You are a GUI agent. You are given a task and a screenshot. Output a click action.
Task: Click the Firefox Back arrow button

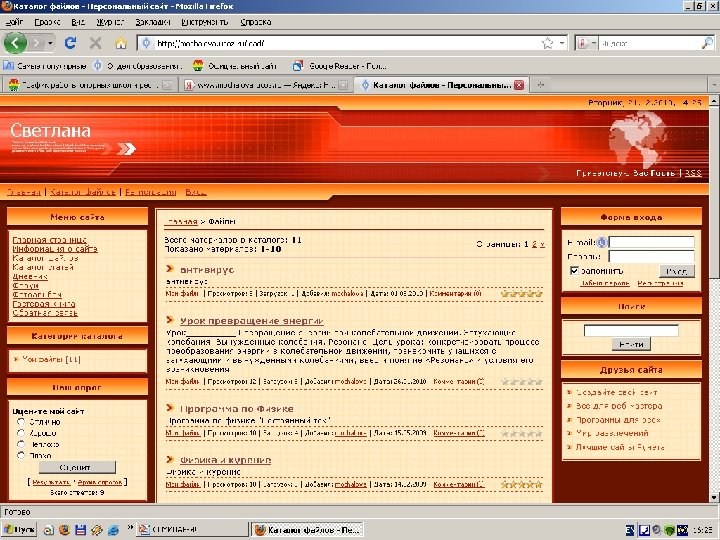click(x=15, y=43)
